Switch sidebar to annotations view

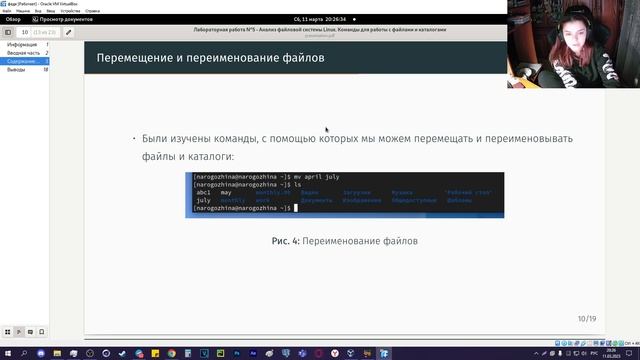click(30, 332)
